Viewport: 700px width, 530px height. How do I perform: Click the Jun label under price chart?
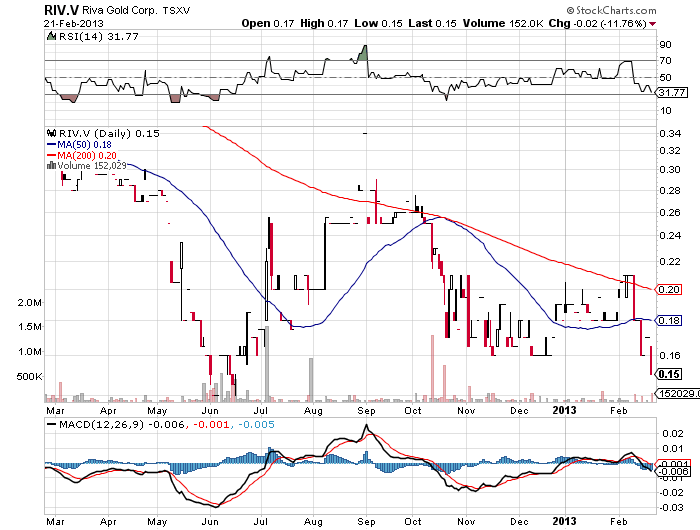[x=210, y=410]
